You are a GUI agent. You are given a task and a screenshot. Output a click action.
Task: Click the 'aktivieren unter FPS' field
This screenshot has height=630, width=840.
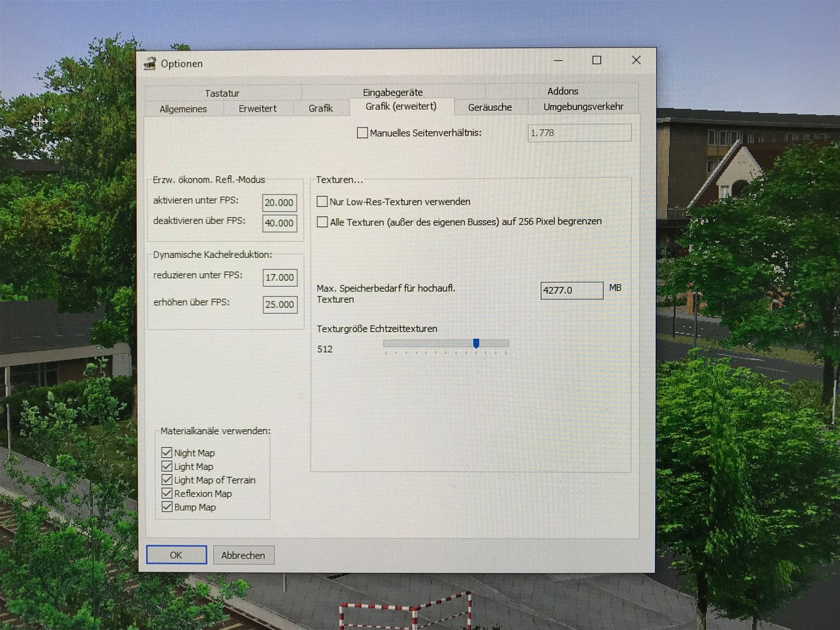(279, 203)
